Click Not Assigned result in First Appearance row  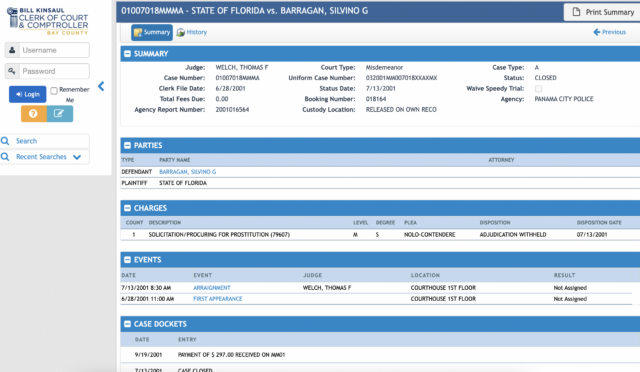(x=570, y=299)
